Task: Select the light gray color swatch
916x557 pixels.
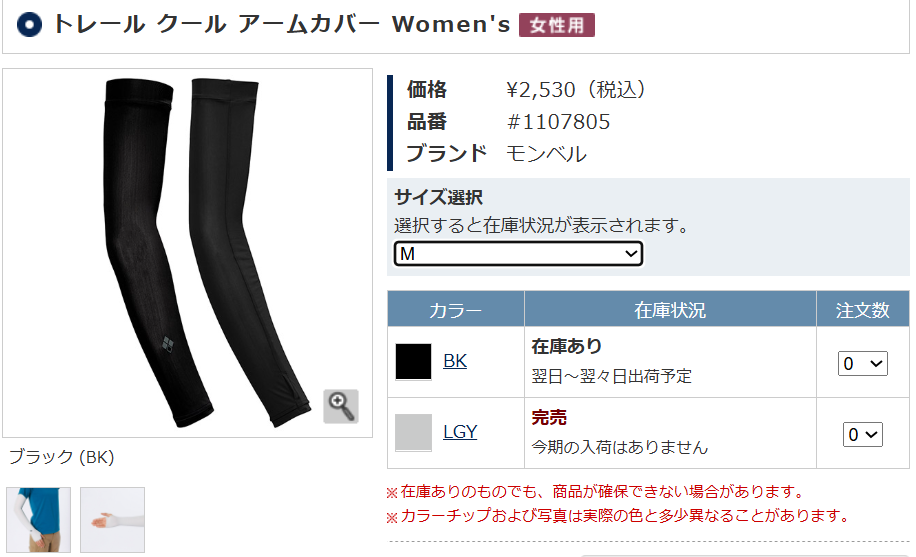Action: 414,433
